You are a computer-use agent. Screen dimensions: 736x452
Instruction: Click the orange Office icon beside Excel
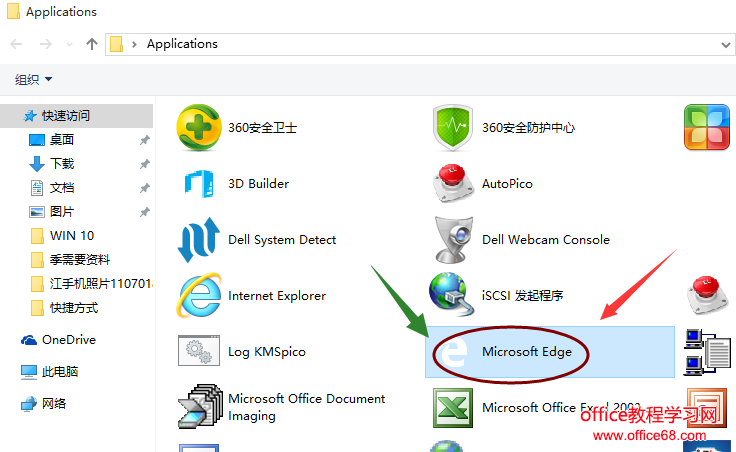(707, 407)
